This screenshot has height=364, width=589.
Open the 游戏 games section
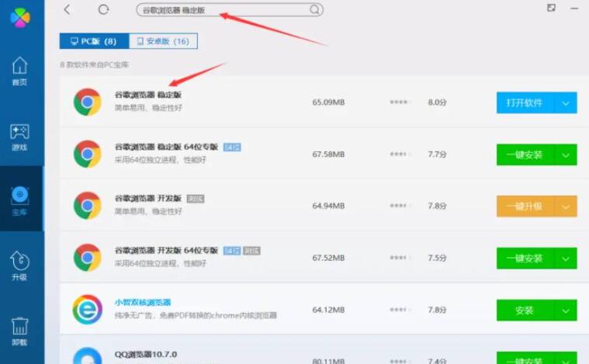19,137
